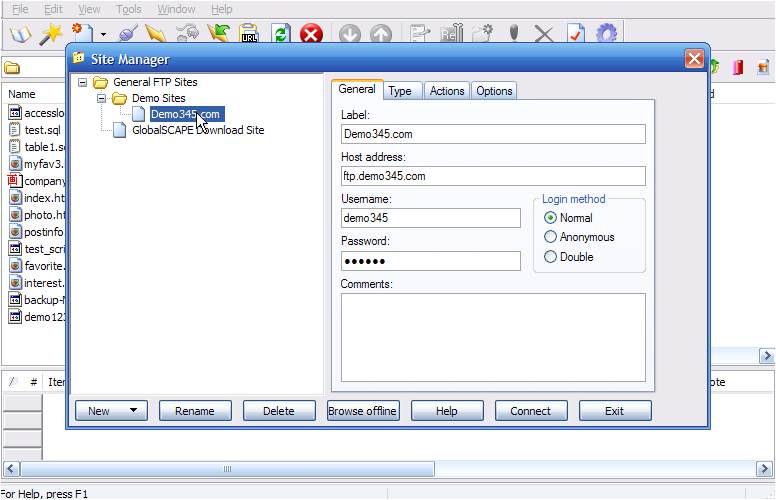Click the yellow lightning Connect toolbar icon
776x500 pixels.
pyautogui.click(x=156, y=34)
